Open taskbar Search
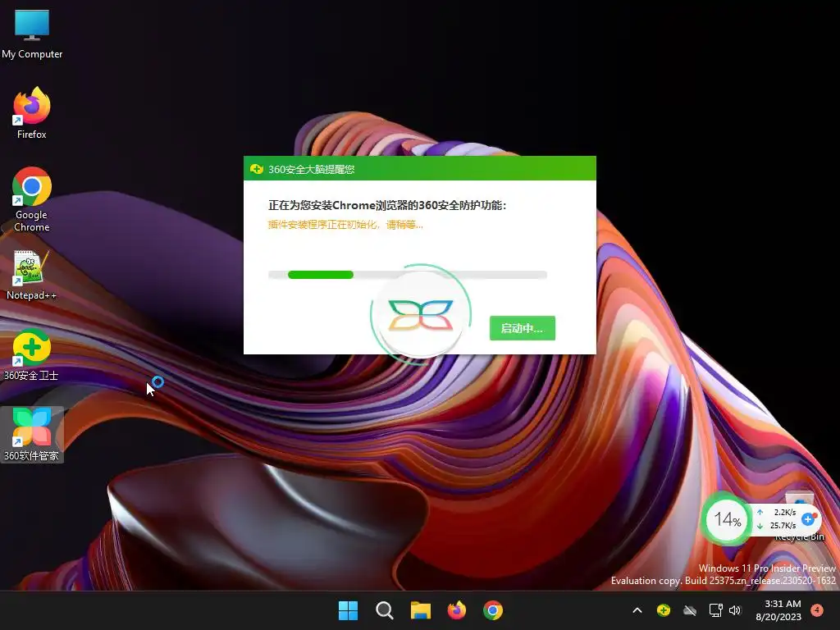Image resolution: width=840 pixels, height=630 pixels. pyautogui.click(x=384, y=610)
